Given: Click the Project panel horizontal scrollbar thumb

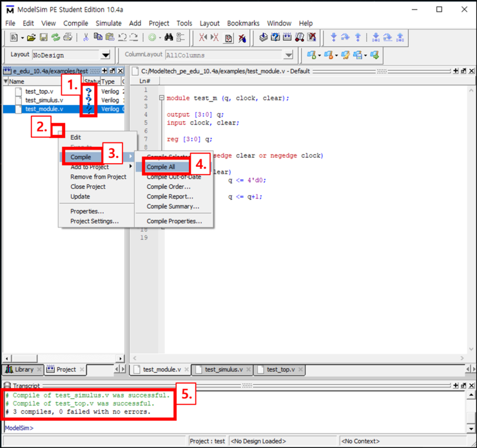Looking at the screenshot, I should [x=23, y=358].
